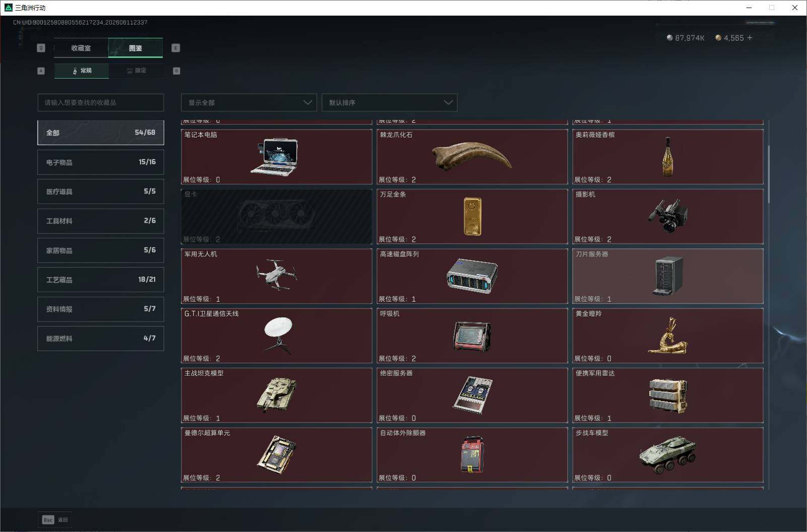The height and width of the screenshot is (532, 807).
Task: Click the coin icon beside 87,974K
Action: tap(669, 38)
